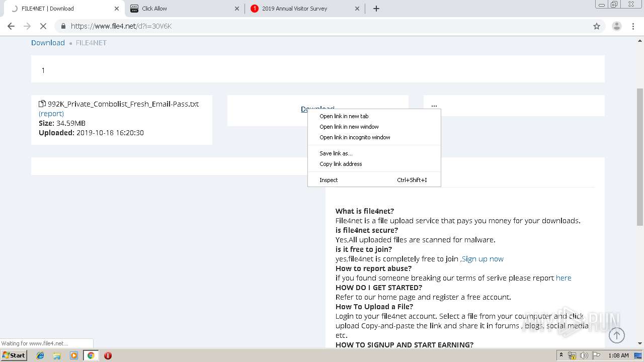
Task: Switch to the 2019 Annual Visitor Survey tab
Action: pos(304,9)
